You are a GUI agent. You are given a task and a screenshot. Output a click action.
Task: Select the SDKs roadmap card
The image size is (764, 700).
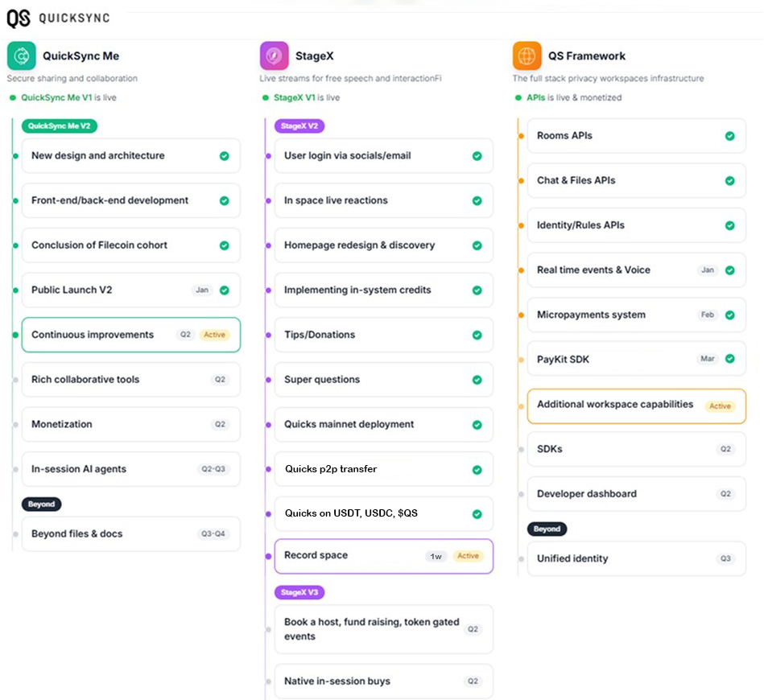click(636, 449)
